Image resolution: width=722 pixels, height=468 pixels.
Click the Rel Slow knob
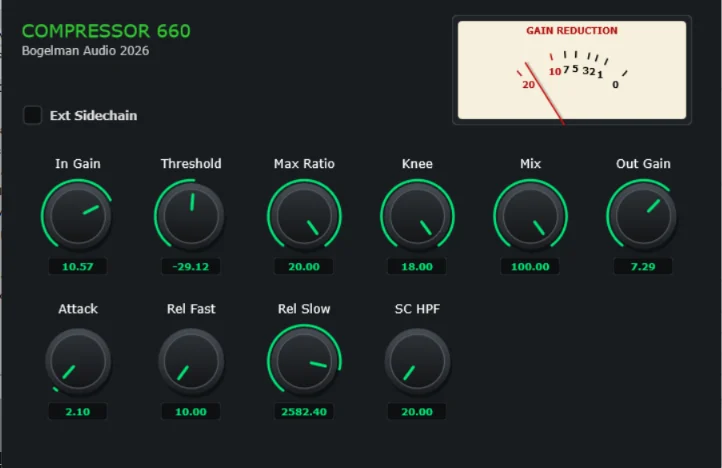point(304,361)
